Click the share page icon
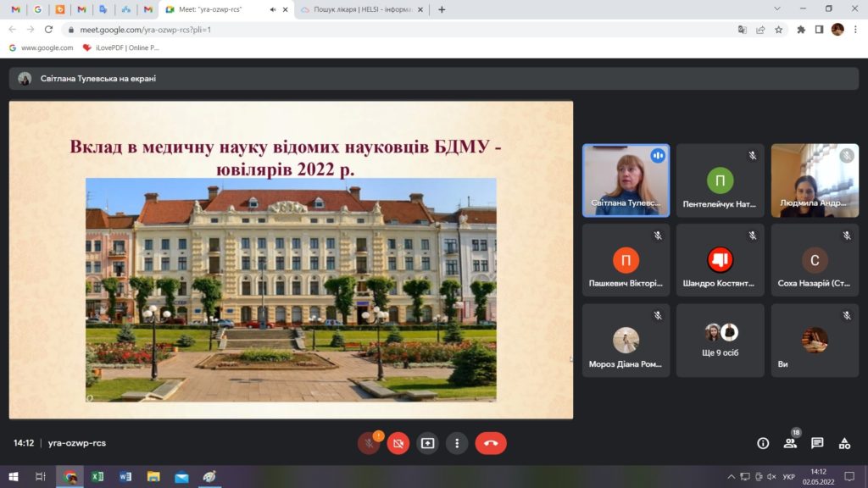 [760, 30]
